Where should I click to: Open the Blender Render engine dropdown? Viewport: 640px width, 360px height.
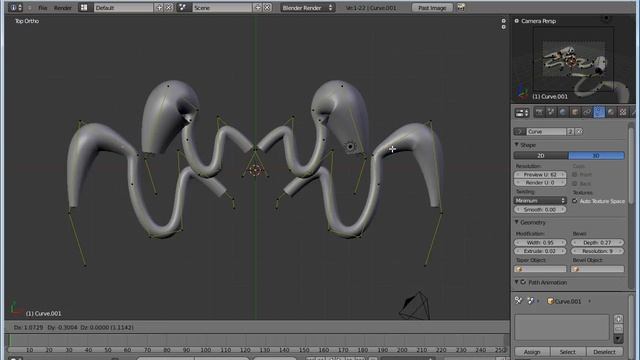click(x=307, y=8)
